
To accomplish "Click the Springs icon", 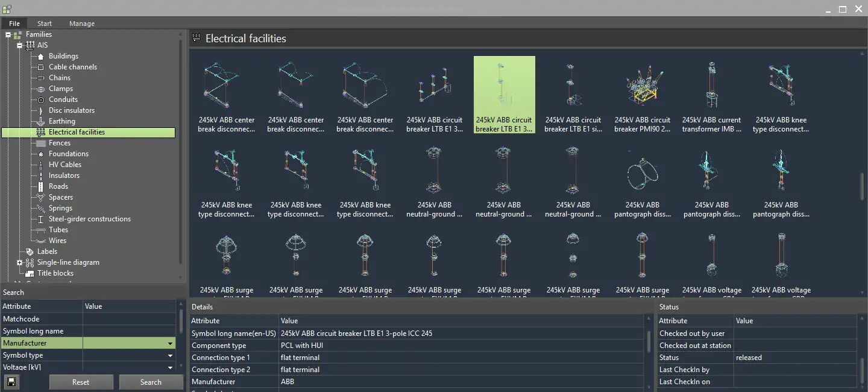I will 41,208.
